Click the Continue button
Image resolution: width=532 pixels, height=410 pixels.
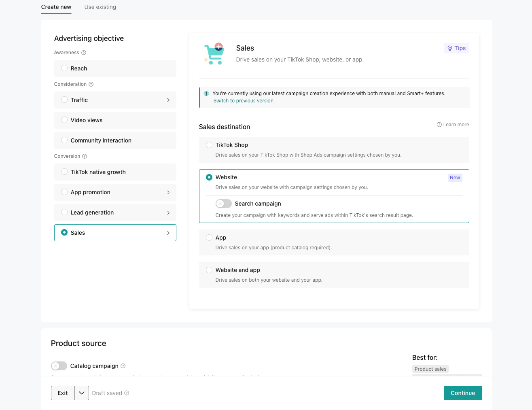[463, 393]
